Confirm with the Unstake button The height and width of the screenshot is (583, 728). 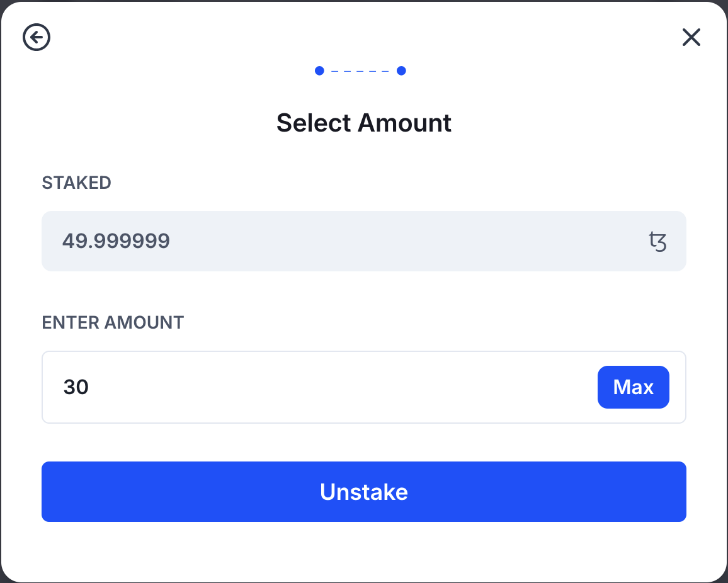[x=363, y=492]
